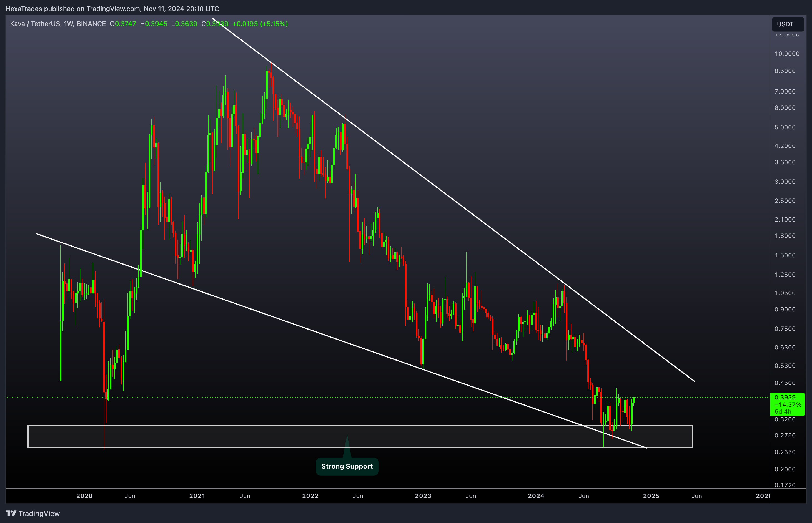Image resolution: width=812 pixels, height=523 pixels.
Task: Click the 1.8000 price axis label
Action: 785,236
